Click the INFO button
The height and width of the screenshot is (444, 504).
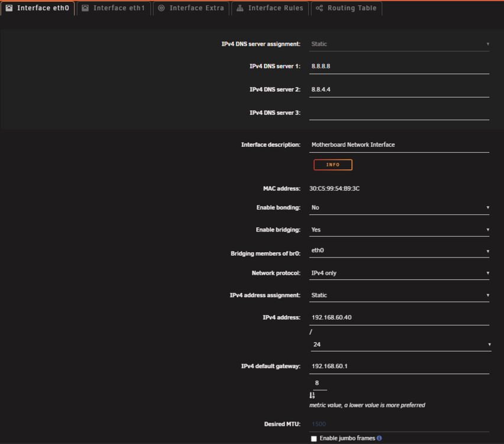pyautogui.click(x=332, y=165)
